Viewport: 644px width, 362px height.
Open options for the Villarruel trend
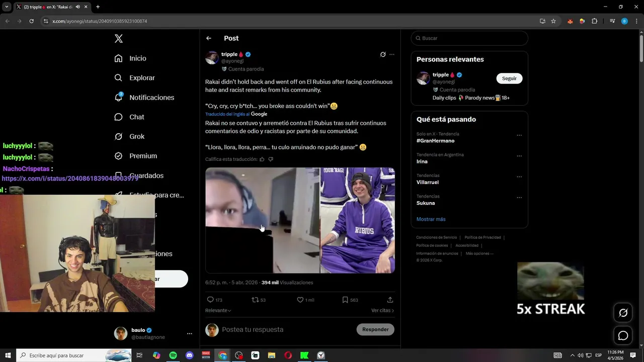[519, 177]
